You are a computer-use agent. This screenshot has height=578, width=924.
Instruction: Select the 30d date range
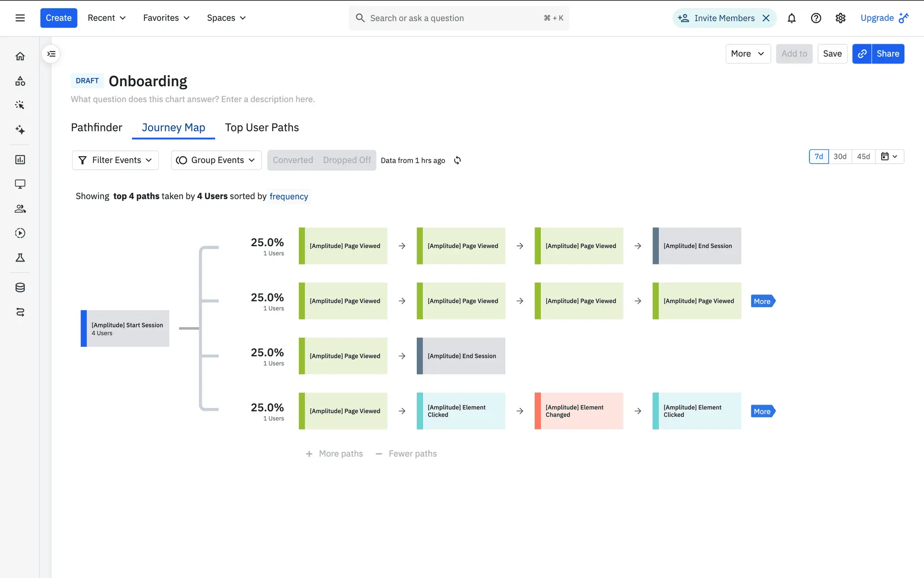(840, 157)
